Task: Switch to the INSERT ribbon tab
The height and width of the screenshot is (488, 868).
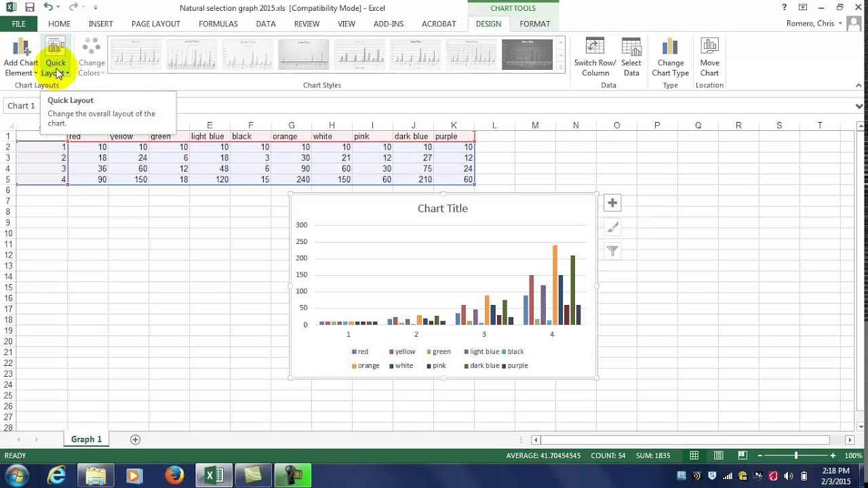Action: pos(100,24)
